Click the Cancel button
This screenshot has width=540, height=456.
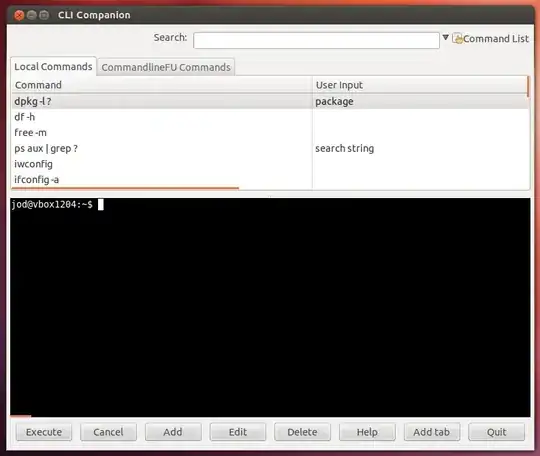pyautogui.click(x=108, y=432)
